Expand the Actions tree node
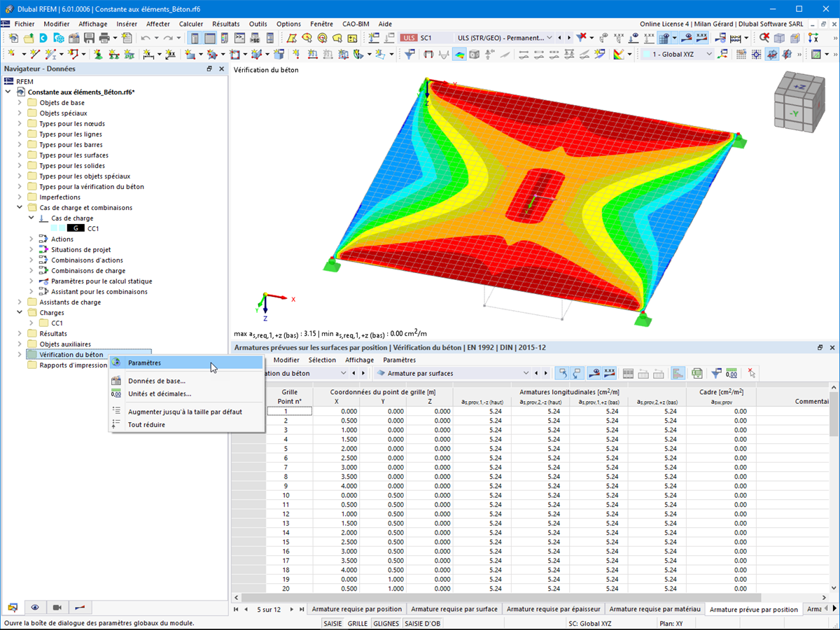Screen dimensions: 840x630 [31, 239]
